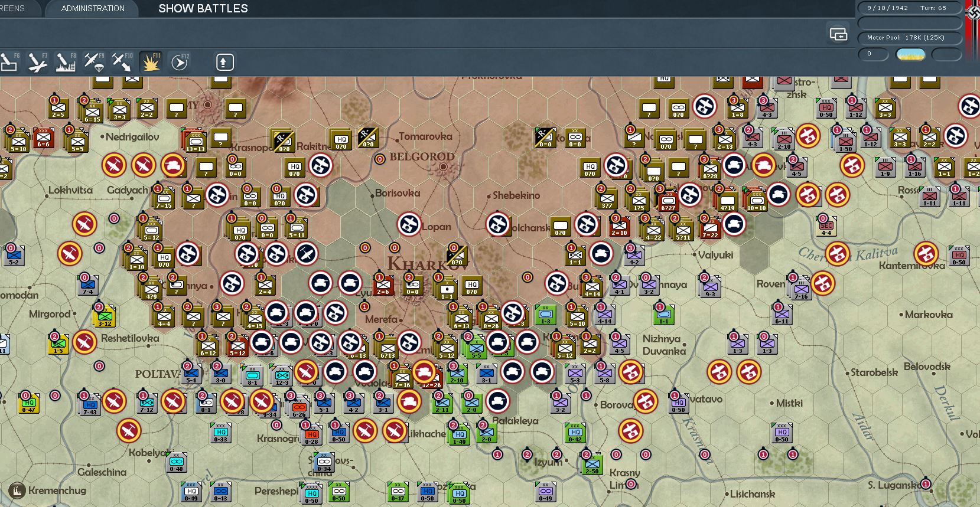This screenshot has width=980, height=507.
Task: Open the air battle marker beside Lopan
Action: pos(409,224)
